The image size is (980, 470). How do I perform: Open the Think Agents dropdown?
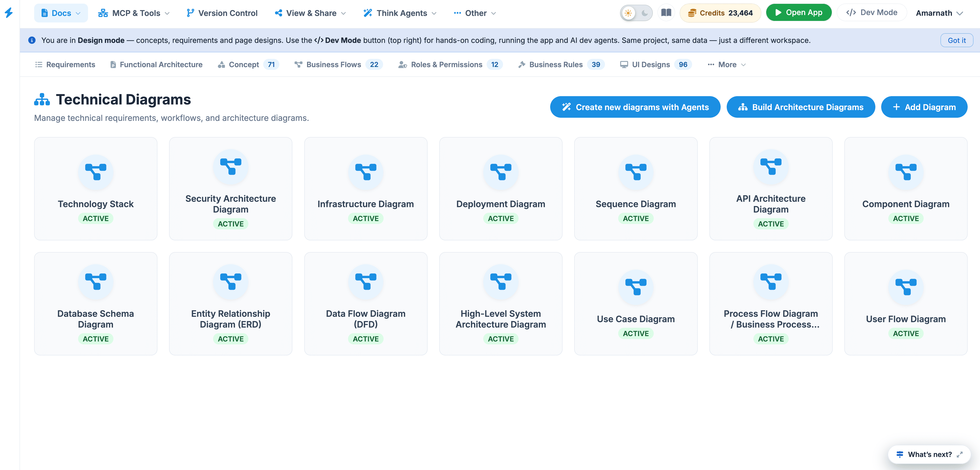tap(400, 13)
